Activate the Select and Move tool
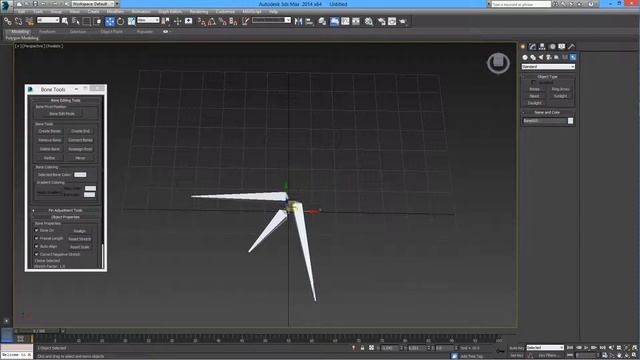This screenshot has height=360, width=640. (x=110, y=21)
